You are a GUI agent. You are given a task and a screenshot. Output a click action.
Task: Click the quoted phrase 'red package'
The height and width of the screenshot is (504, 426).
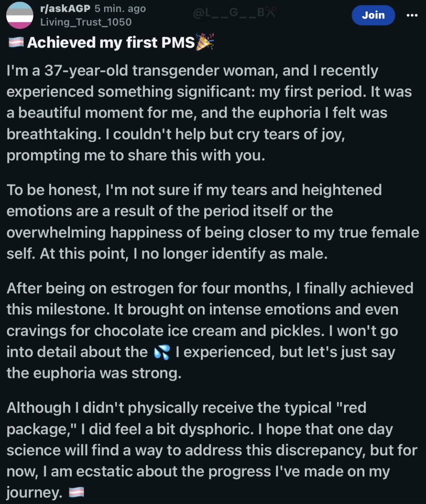point(186,418)
